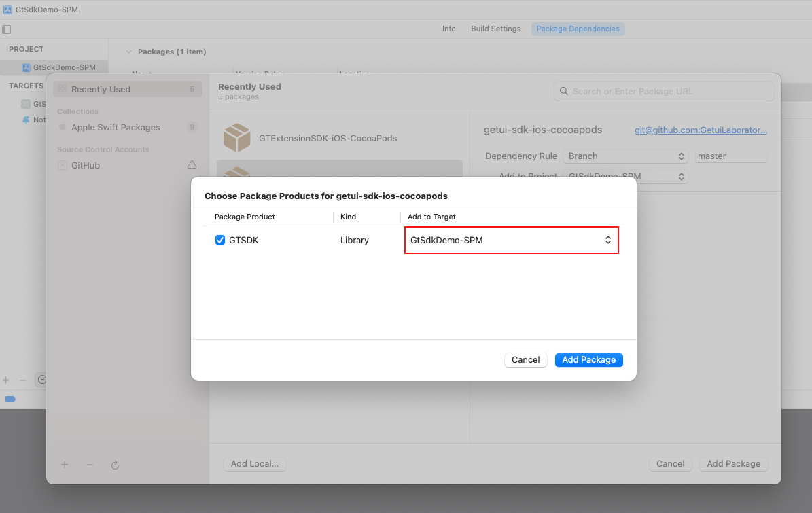
Task: Click the Add Local... button
Action: point(254,464)
